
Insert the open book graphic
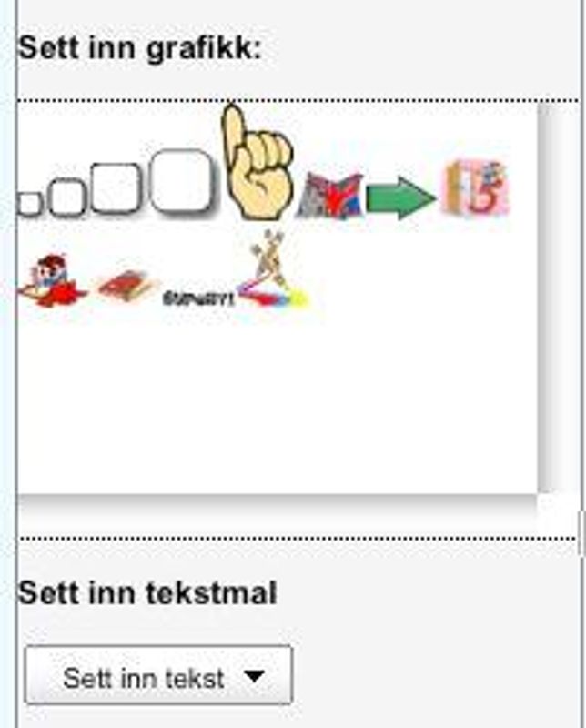(329, 196)
